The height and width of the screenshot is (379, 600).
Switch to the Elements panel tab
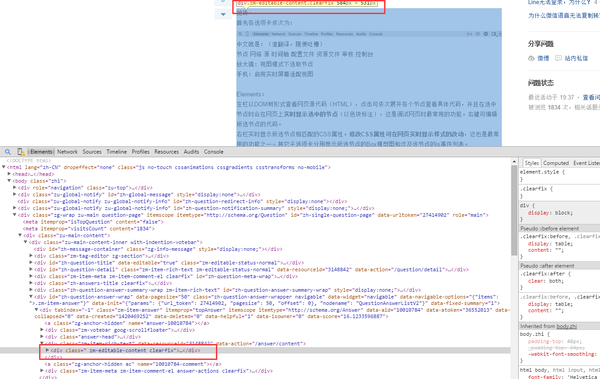[41, 152]
